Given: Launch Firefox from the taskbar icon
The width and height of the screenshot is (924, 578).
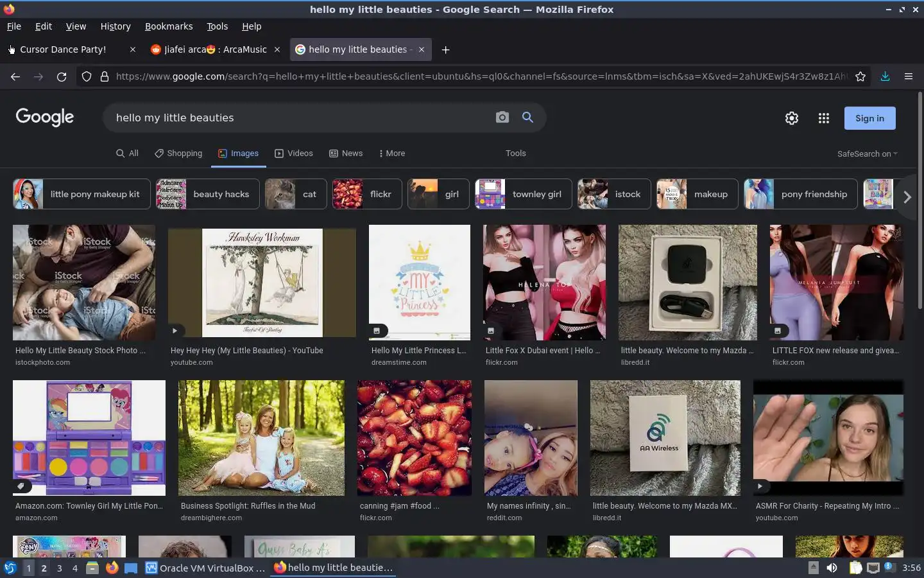Looking at the screenshot, I should 112,568.
